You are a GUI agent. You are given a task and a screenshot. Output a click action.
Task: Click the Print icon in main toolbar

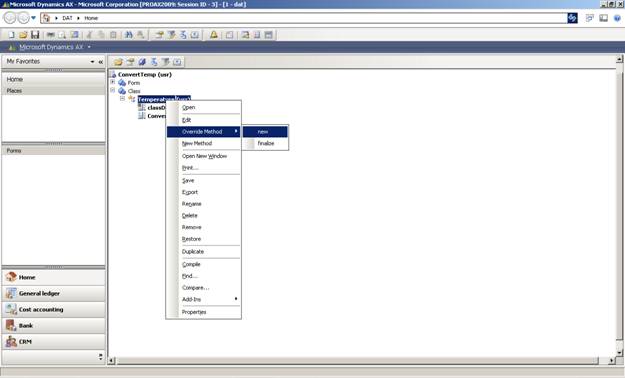pyautogui.click(x=51, y=35)
